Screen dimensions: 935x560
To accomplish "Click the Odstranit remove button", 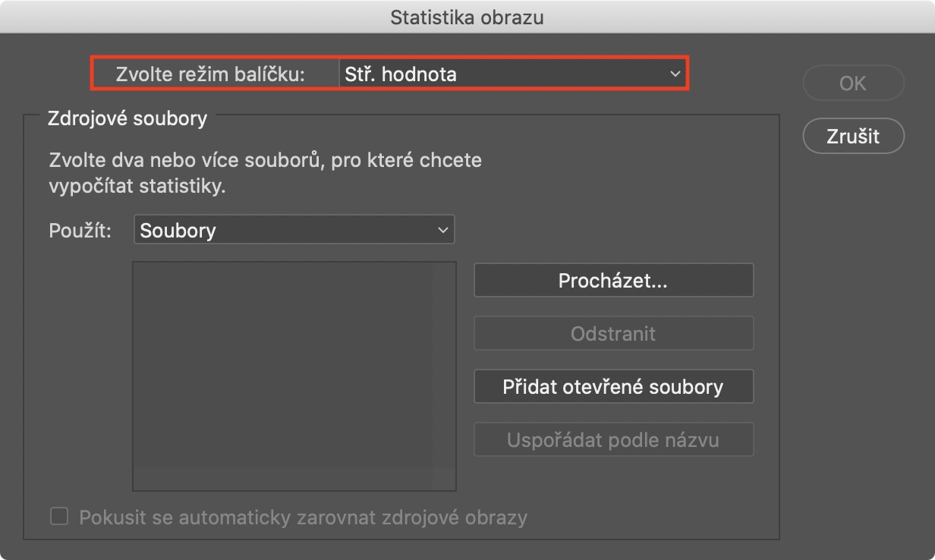I will 613,334.
